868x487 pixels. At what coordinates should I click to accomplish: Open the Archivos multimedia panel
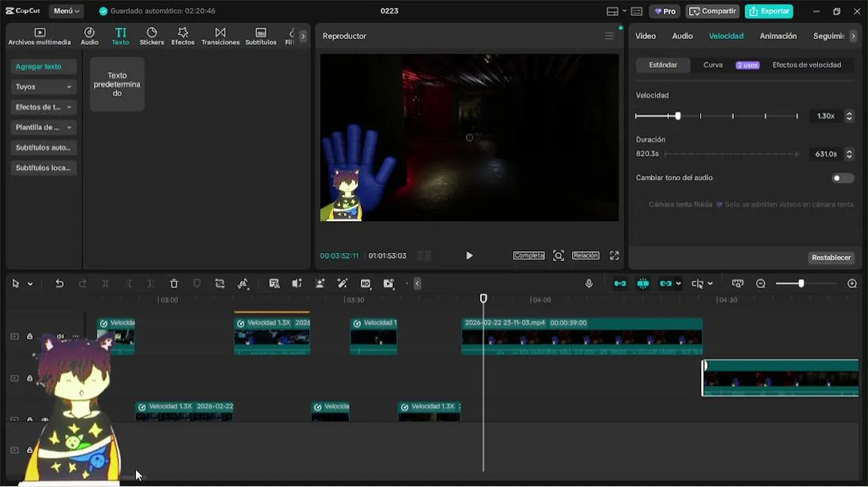39,37
